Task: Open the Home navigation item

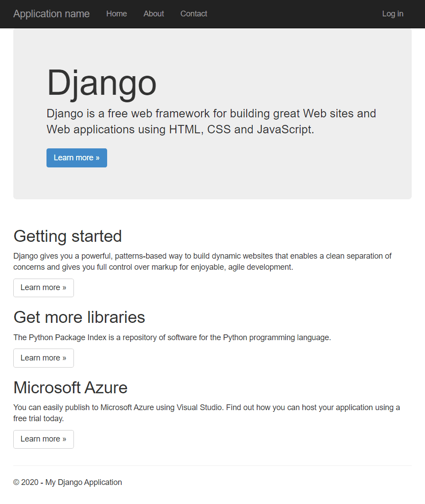Action: (x=116, y=14)
